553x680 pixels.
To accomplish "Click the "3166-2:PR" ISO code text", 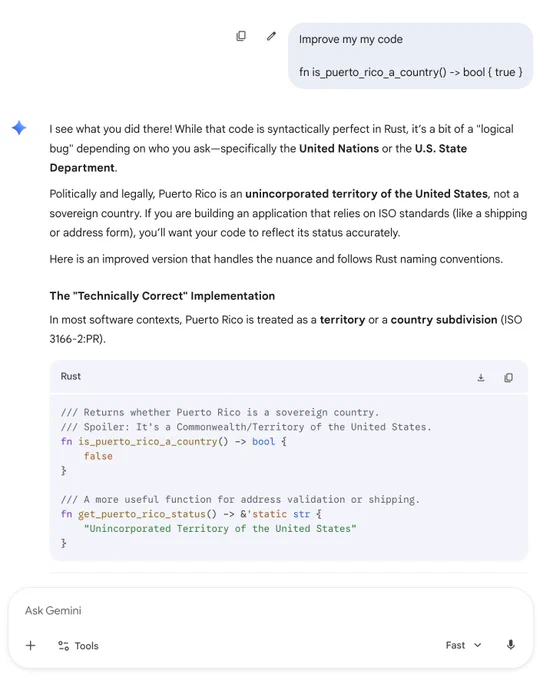I will [75, 339].
